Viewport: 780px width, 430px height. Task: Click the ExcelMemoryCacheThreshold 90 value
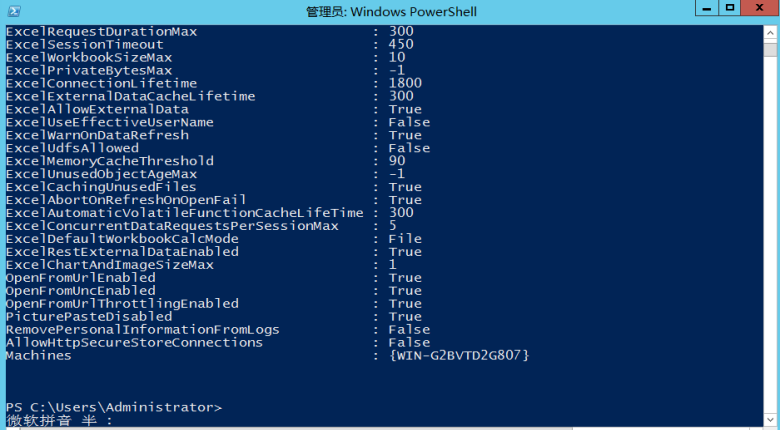coord(397,161)
